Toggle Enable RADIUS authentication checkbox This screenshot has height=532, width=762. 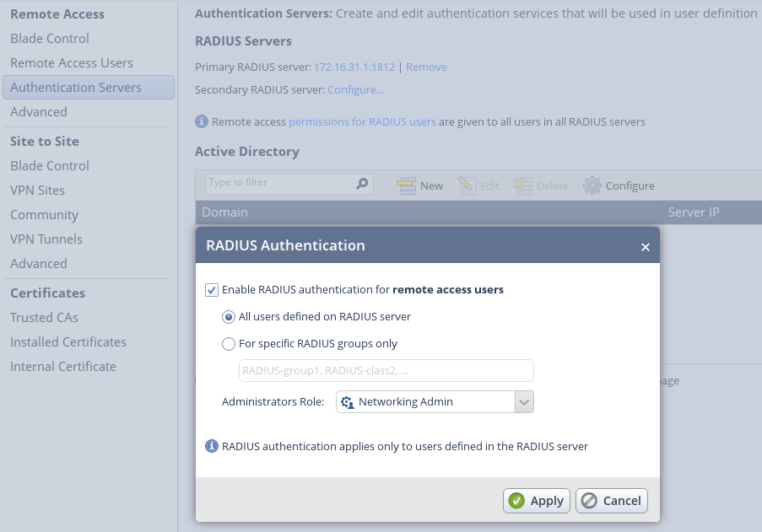click(x=212, y=290)
